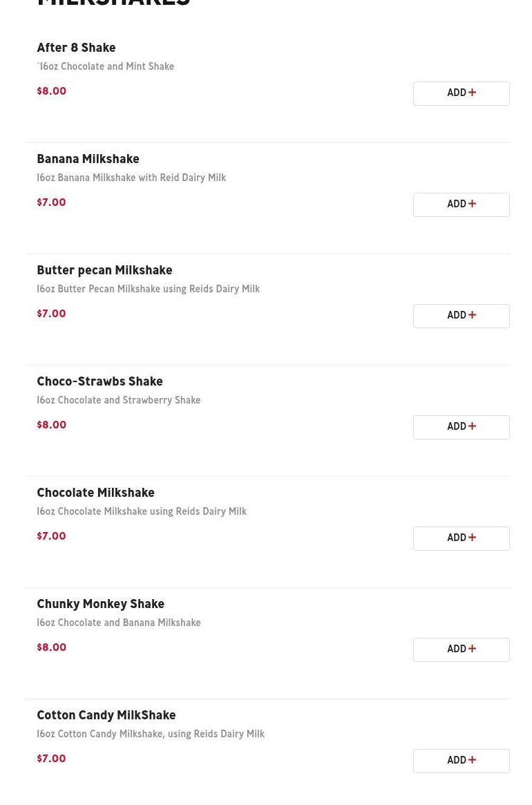Add Chunky Monkey Shake to order

(461, 650)
